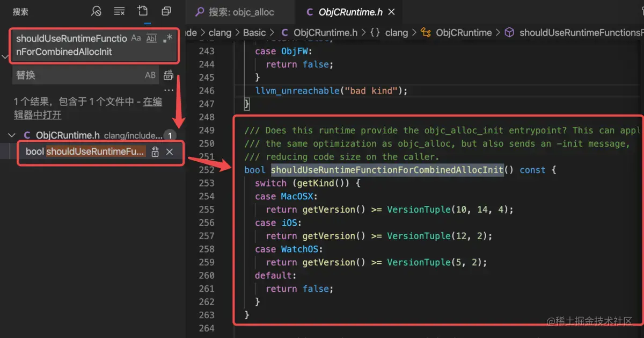Click the method cube icon in breadcrumb

509,33
